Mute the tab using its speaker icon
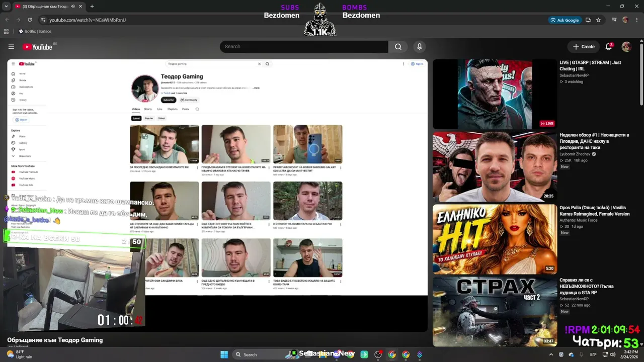 coord(73,7)
